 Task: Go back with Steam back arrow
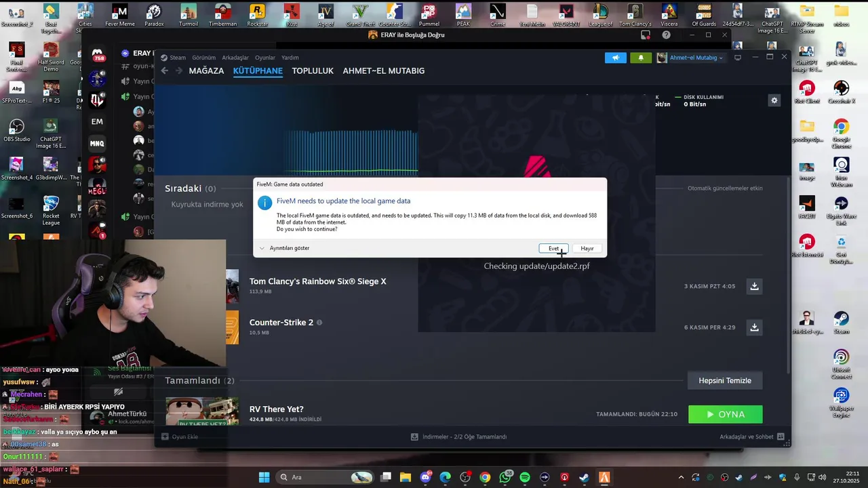coord(165,70)
